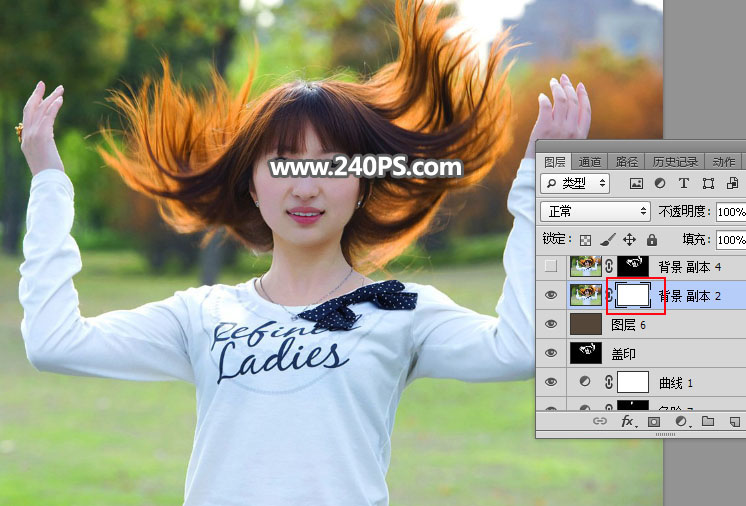
Task: Open blend mode 正常 dropdown
Action: click(x=595, y=212)
